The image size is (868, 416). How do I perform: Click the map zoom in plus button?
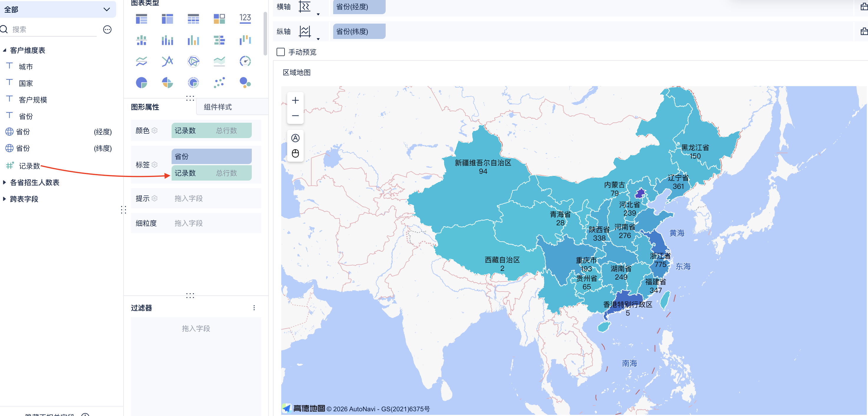point(295,101)
